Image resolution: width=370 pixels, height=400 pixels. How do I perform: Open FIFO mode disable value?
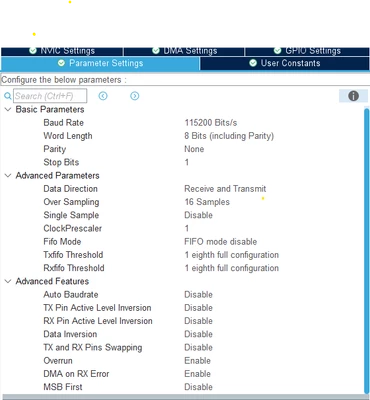click(221, 242)
